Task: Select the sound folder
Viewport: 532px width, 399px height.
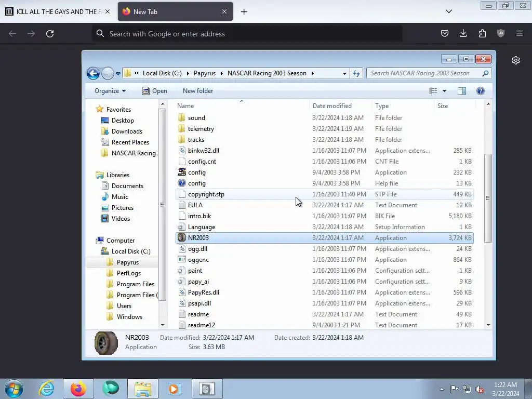Action: tap(325, 118)
